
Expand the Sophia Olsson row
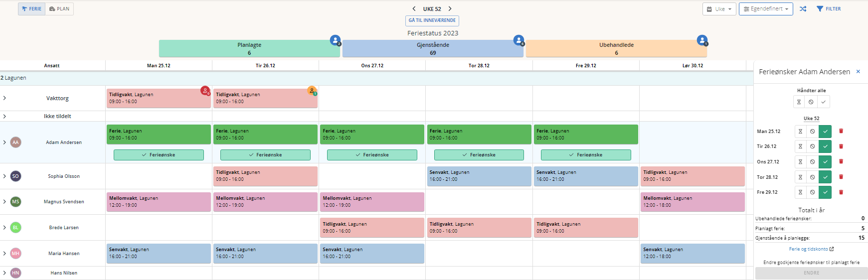tap(4, 176)
